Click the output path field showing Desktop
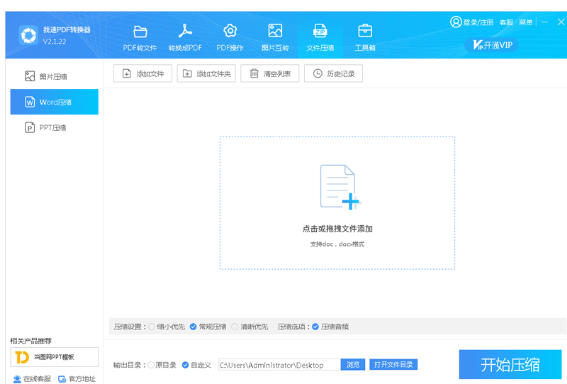The image size is (567, 384). (278, 365)
